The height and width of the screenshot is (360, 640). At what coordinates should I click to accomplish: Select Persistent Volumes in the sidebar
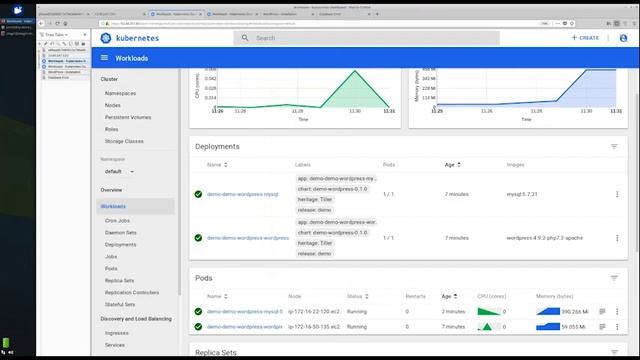click(x=128, y=117)
